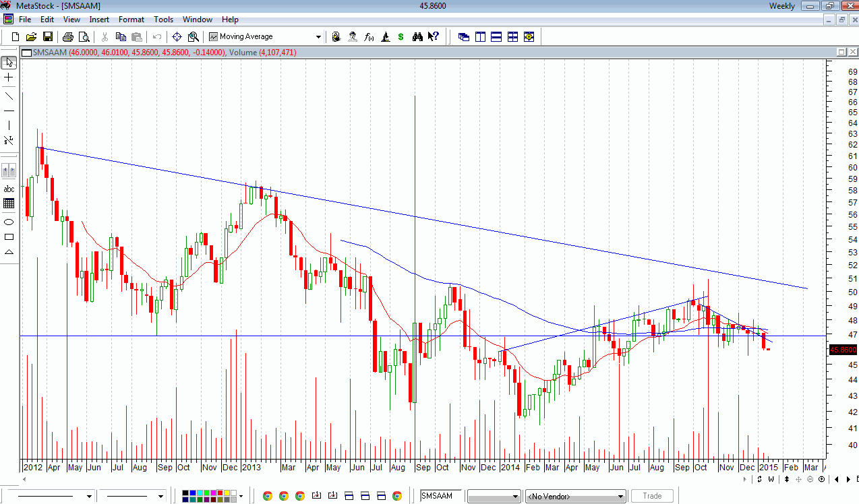Select the rectangle drawing tool
Screen dimensions: 859x504
(9, 237)
